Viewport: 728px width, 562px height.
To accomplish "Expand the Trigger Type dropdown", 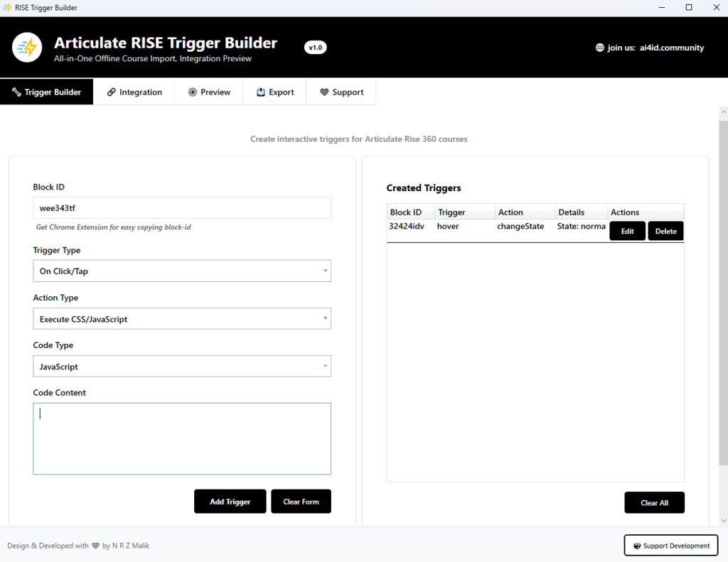I will click(x=182, y=271).
